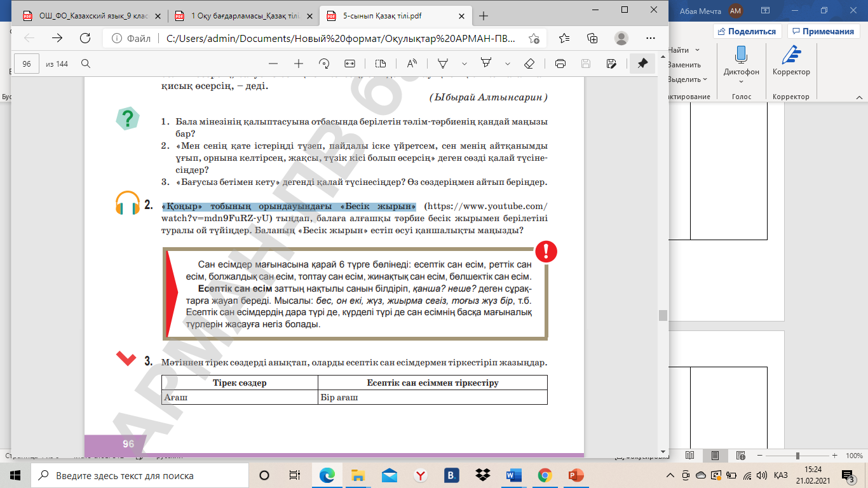The image size is (868, 488).
Task: Print the PDF document
Action: tap(560, 64)
